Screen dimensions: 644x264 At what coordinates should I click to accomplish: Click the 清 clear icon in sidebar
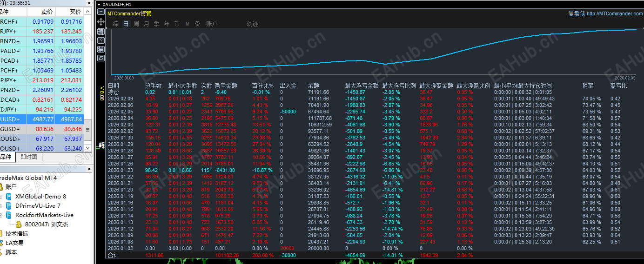pyautogui.click(x=101, y=31)
